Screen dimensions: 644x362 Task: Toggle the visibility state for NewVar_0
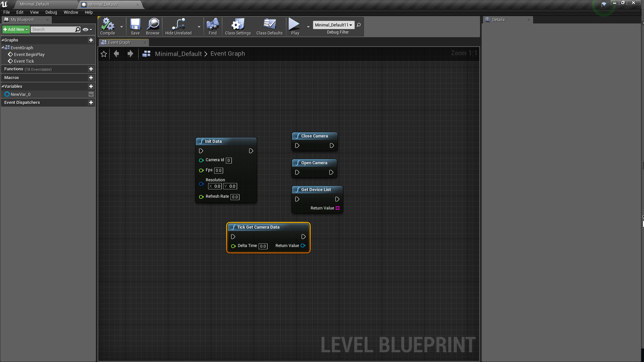coord(91,94)
